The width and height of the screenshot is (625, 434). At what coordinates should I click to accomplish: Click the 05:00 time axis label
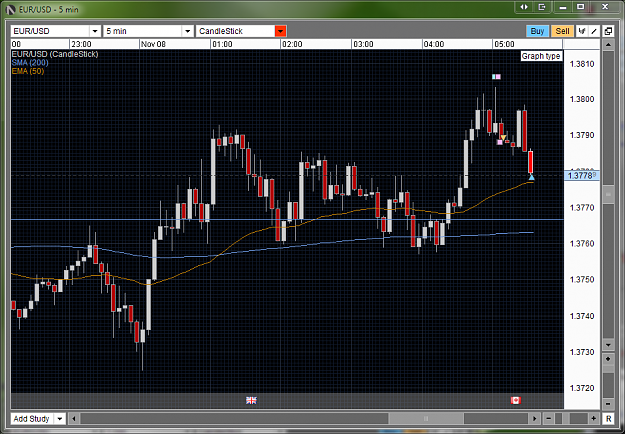[504, 44]
